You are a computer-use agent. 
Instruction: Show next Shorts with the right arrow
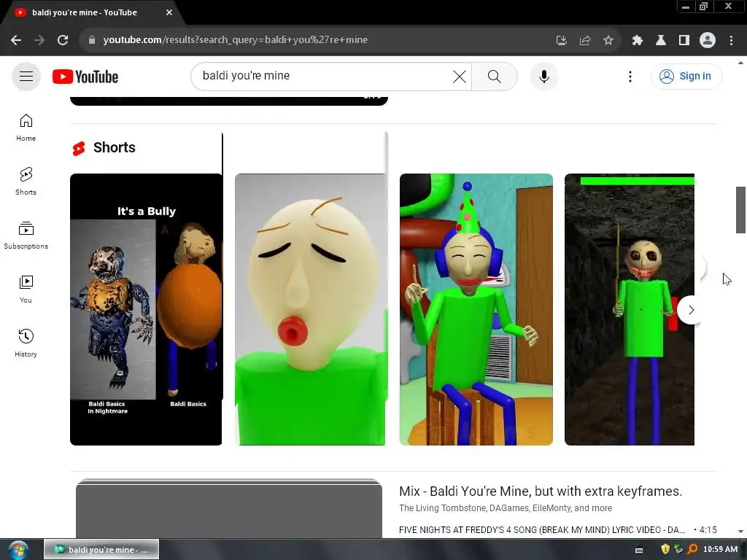coord(691,310)
